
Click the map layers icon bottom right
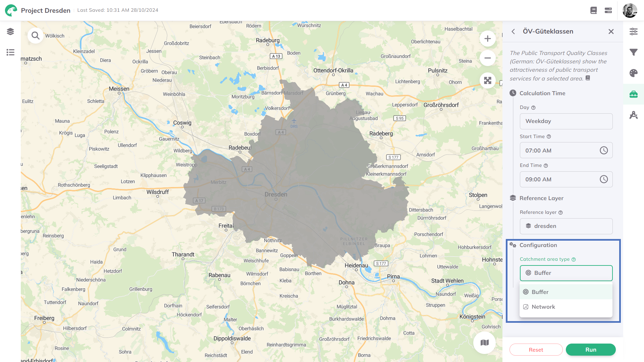point(485,343)
